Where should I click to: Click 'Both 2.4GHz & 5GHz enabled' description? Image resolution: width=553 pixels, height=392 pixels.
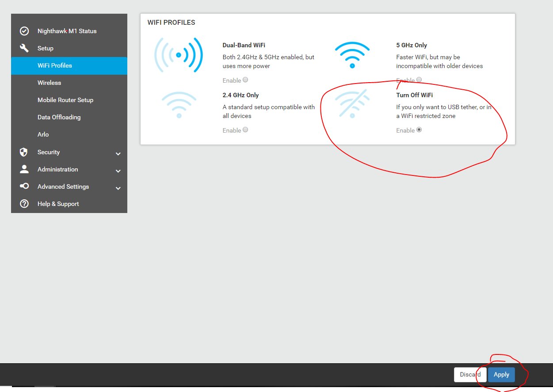[268, 61]
